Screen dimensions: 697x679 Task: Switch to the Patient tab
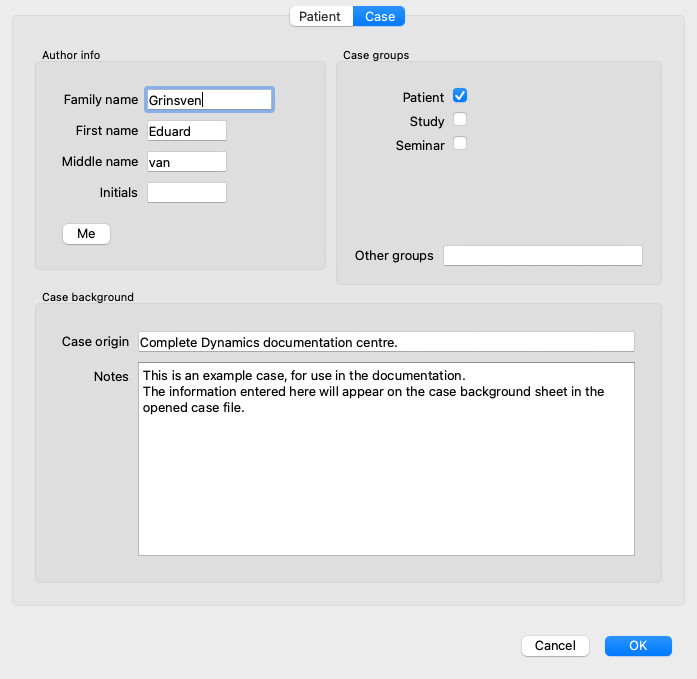point(321,16)
